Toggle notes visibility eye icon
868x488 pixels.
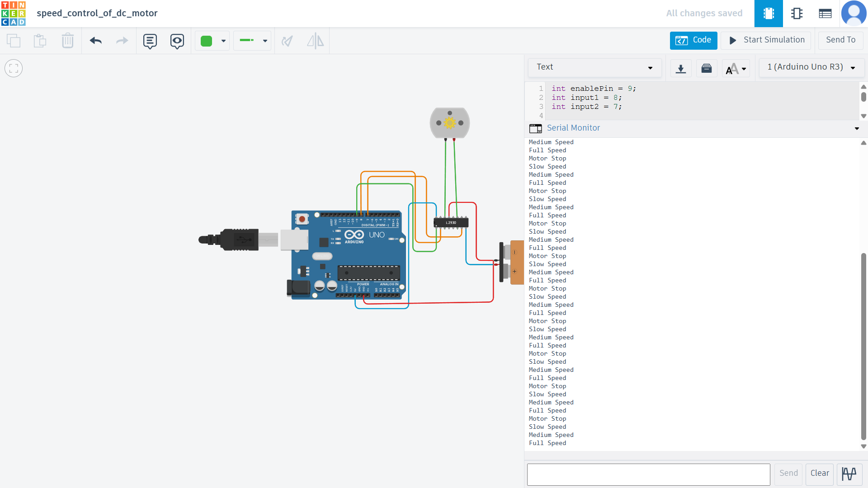pyautogui.click(x=177, y=41)
